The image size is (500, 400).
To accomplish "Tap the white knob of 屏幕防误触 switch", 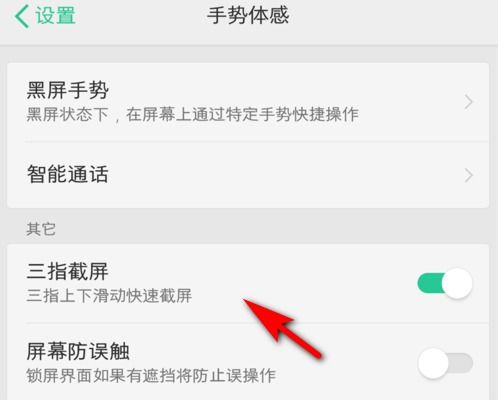I will coord(433,363).
